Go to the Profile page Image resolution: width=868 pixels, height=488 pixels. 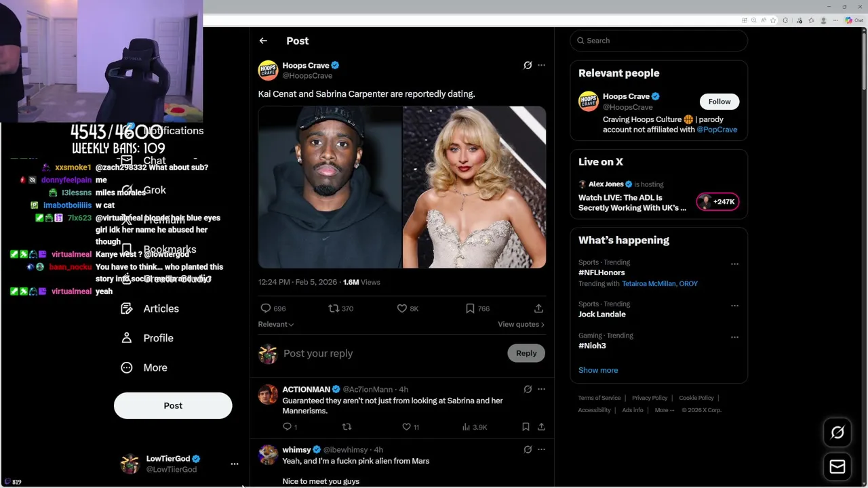point(158,338)
